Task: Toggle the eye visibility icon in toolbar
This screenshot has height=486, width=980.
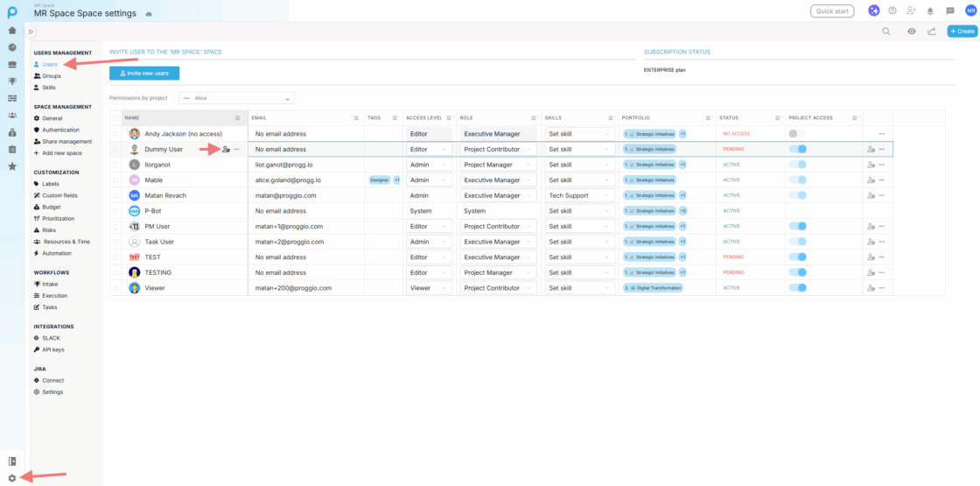Action: pyautogui.click(x=912, y=32)
